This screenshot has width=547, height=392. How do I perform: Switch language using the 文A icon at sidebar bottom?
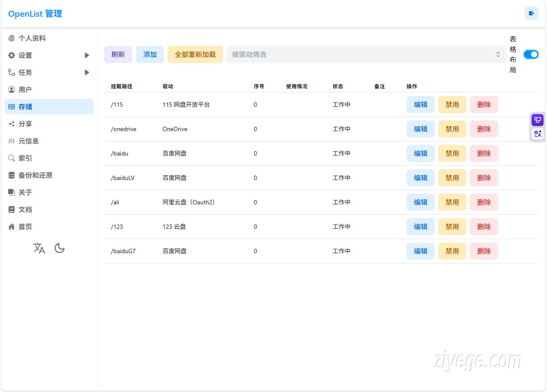pyautogui.click(x=39, y=248)
